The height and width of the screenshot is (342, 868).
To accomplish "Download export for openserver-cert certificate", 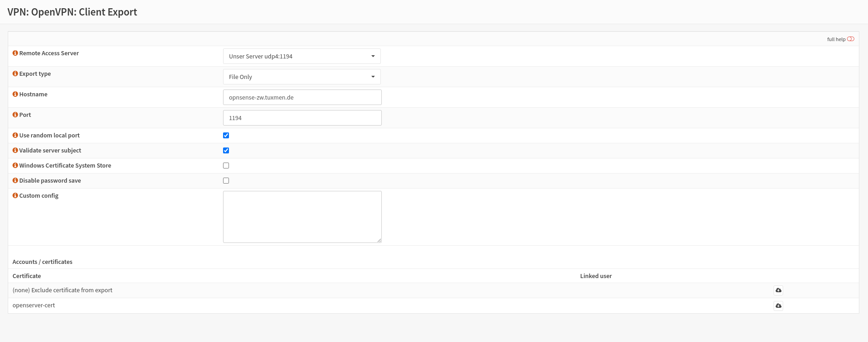I will click(x=778, y=305).
